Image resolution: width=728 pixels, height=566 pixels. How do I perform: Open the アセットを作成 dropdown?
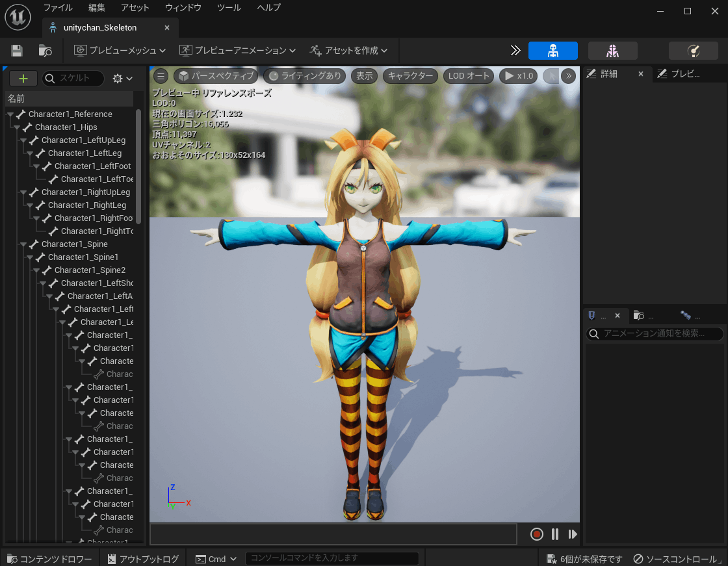(x=348, y=51)
